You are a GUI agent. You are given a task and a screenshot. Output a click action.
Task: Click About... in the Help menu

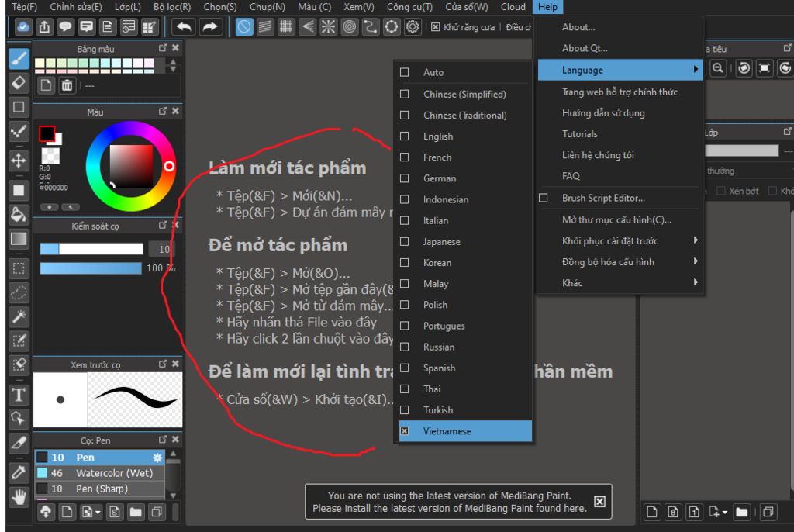pos(620,27)
